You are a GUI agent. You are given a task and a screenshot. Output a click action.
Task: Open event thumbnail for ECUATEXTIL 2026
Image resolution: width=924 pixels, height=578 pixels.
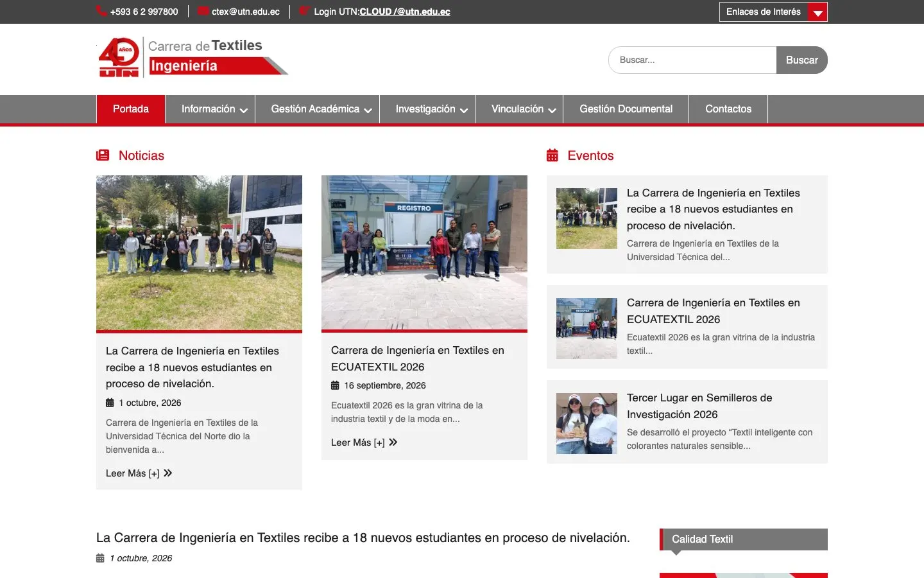(x=586, y=328)
